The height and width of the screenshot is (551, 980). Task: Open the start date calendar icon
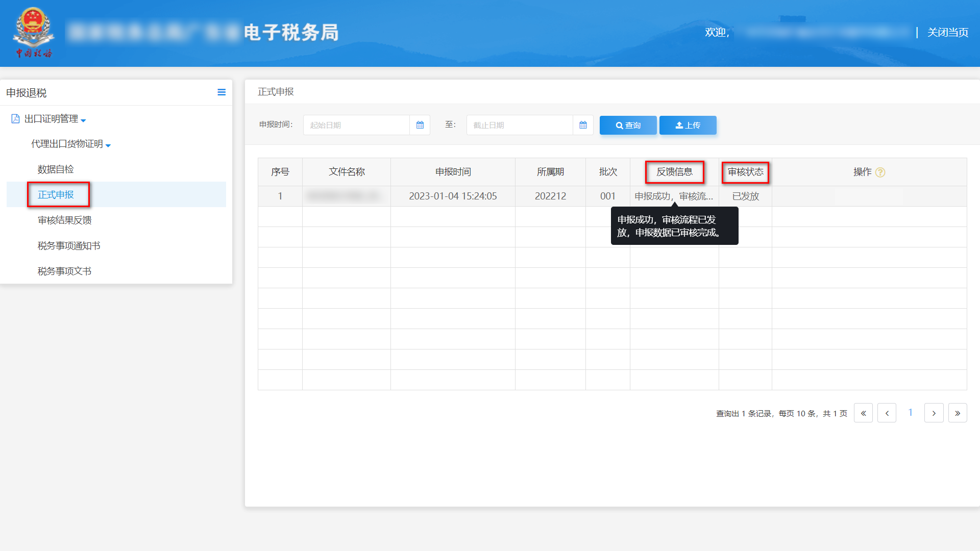coord(420,125)
